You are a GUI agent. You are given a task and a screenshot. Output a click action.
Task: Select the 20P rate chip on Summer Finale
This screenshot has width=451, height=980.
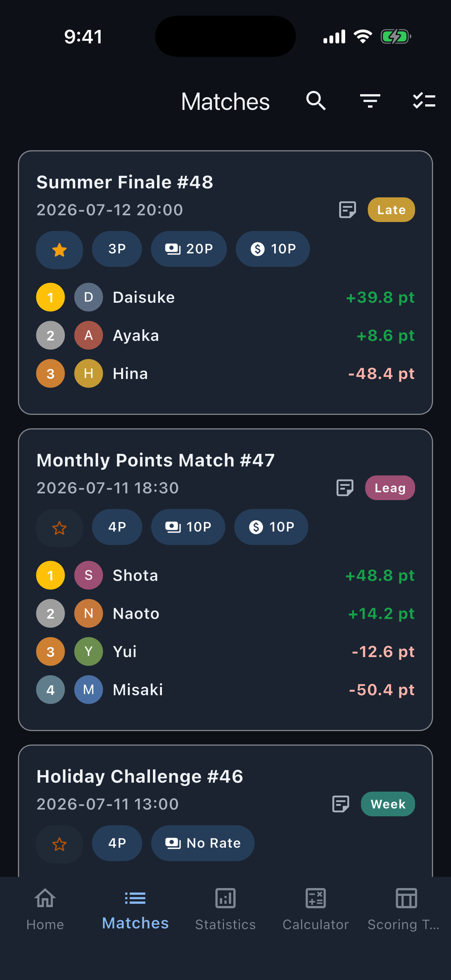(x=189, y=249)
